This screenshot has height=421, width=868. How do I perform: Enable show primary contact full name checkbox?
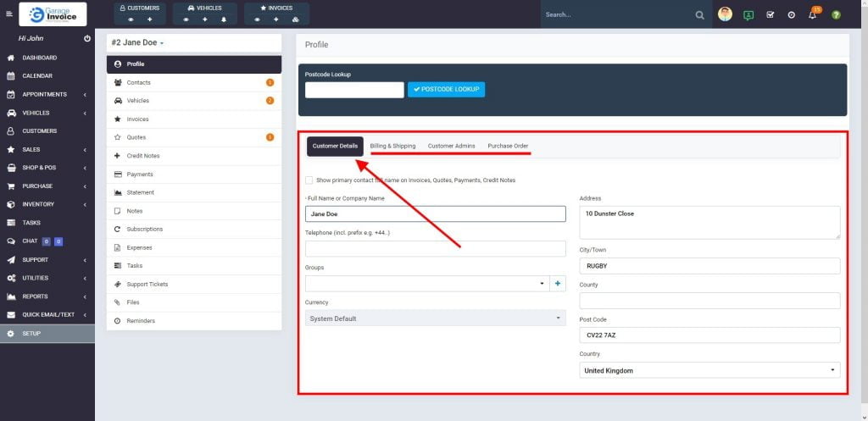click(x=309, y=180)
